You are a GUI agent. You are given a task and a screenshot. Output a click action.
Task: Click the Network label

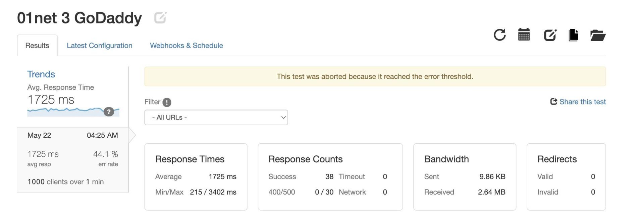(352, 192)
